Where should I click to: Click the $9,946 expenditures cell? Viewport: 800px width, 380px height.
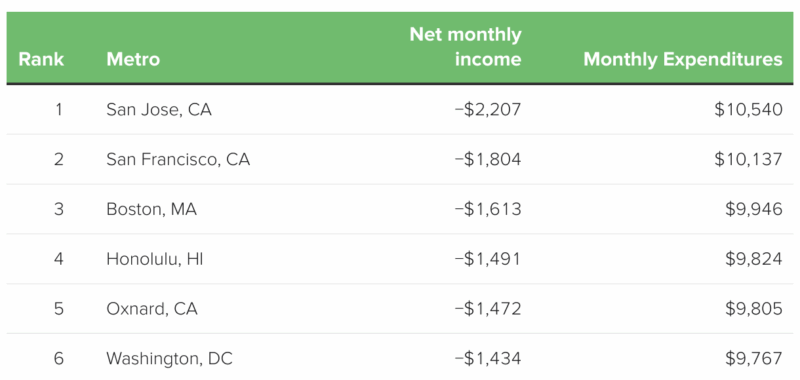point(754,209)
